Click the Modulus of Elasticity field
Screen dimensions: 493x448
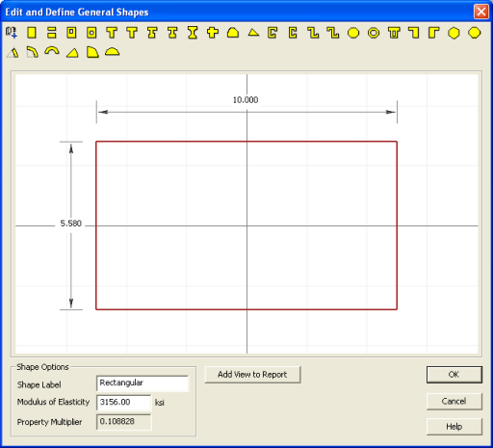click(123, 403)
